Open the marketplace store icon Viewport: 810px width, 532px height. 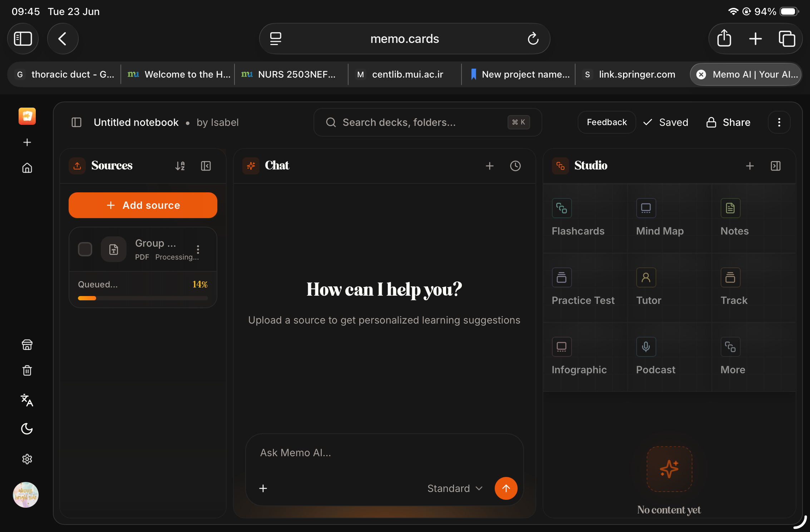27,345
